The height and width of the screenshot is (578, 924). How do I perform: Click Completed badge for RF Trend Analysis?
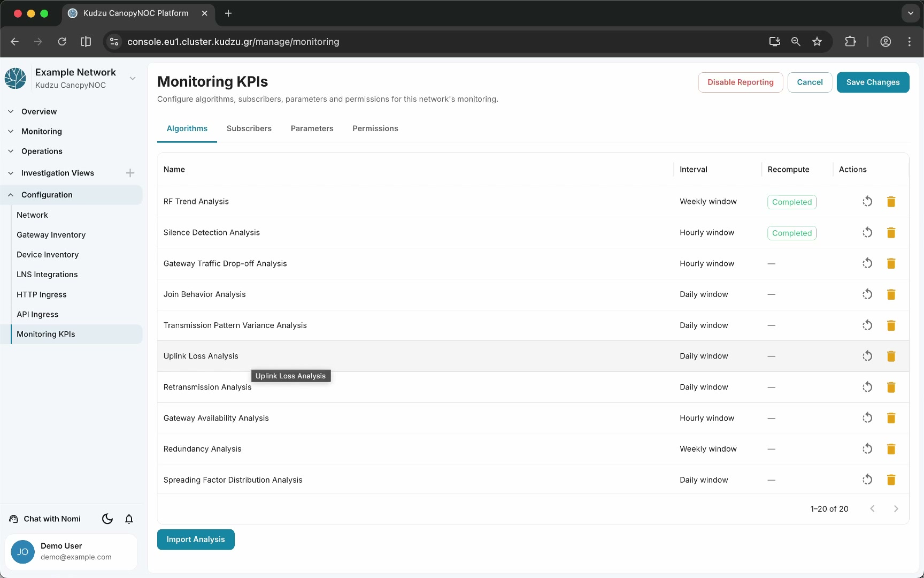point(792,202)
